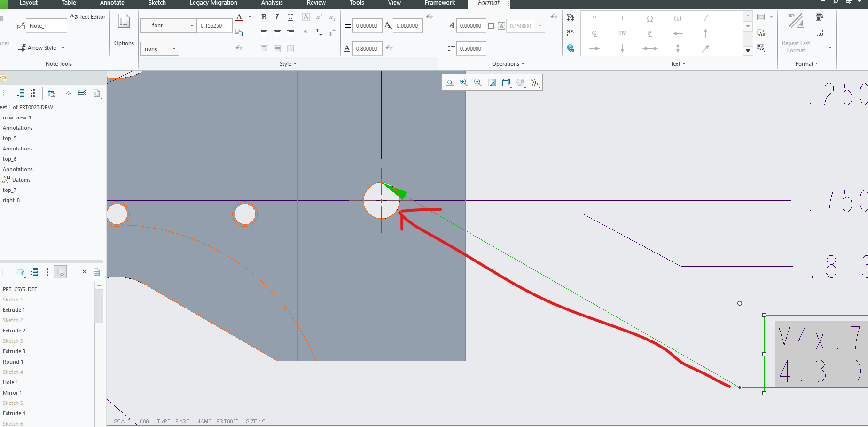This screenshot has width=868, height=427.
Task: Toggle the layer tree icon in drawing tree
Action: tap(82, 93)
